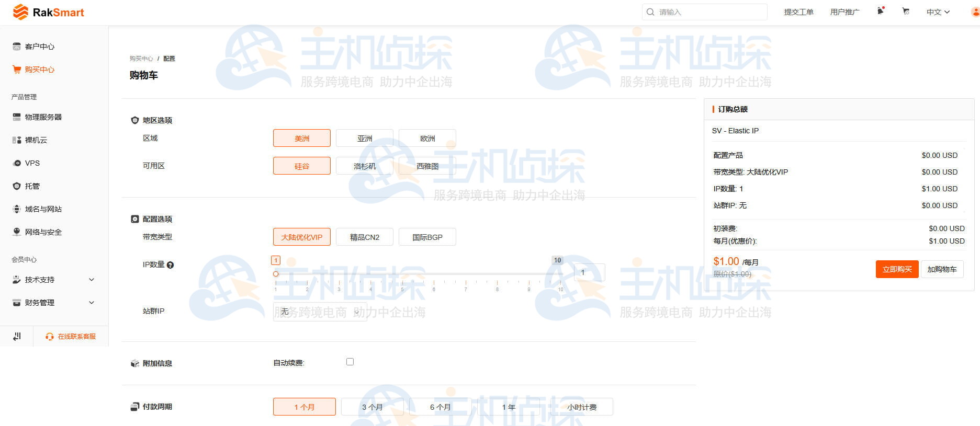The image size is (980, 426).
Task: Open the 站群IP dropdown
Action: [x=320, y=312]
